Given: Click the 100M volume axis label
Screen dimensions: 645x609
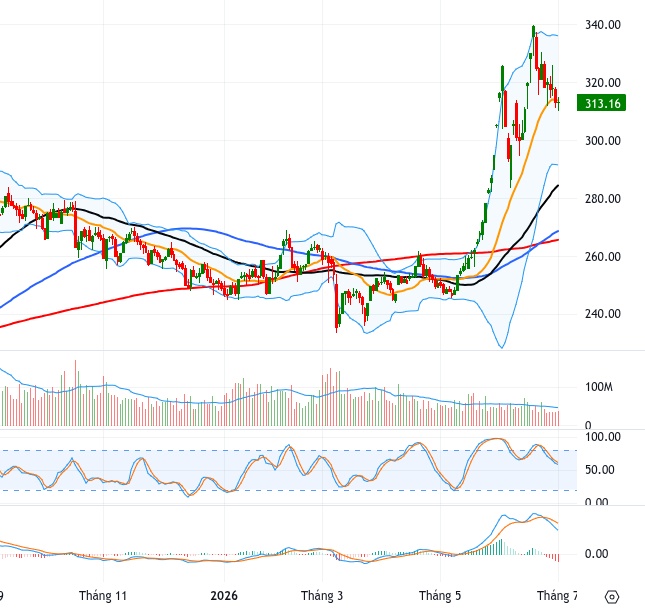Looking at the screenshot, I should click(599, 387).
